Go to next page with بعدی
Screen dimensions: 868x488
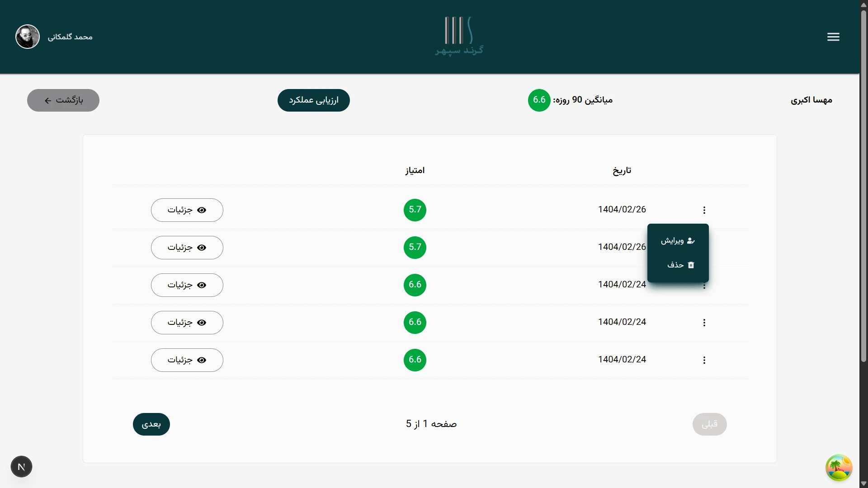click(151, 424)
